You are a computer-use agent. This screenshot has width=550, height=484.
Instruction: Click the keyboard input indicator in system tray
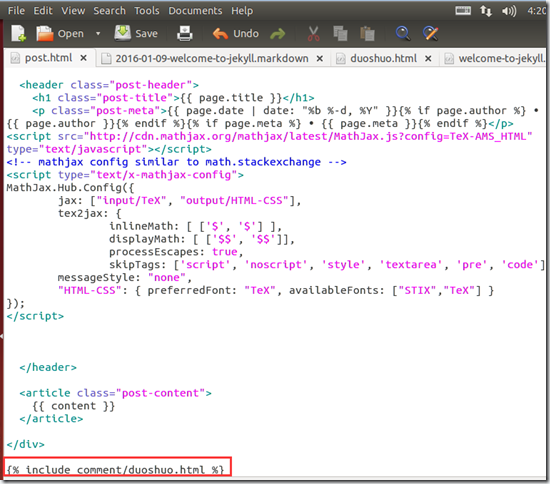click(x=463, y=11)
